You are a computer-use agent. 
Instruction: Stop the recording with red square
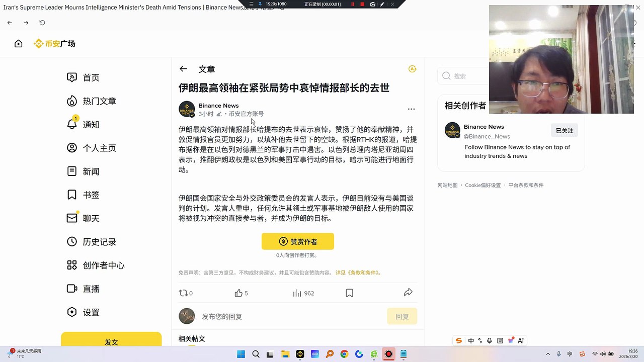click(x=362, y=4)
